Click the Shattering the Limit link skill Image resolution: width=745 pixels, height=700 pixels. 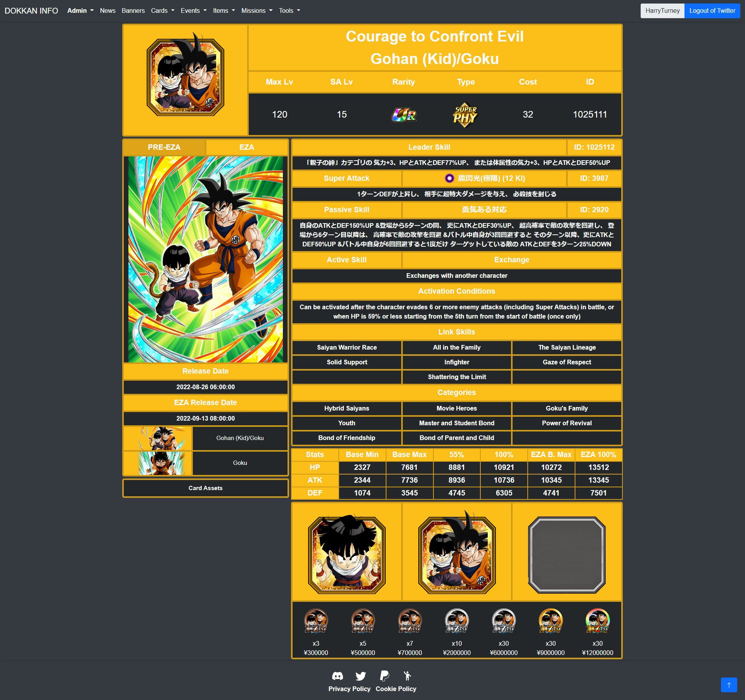[457, 377]
